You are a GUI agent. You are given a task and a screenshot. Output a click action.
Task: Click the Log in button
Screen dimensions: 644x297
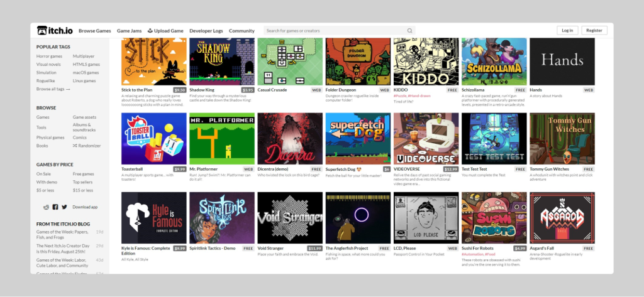[568, 30]
